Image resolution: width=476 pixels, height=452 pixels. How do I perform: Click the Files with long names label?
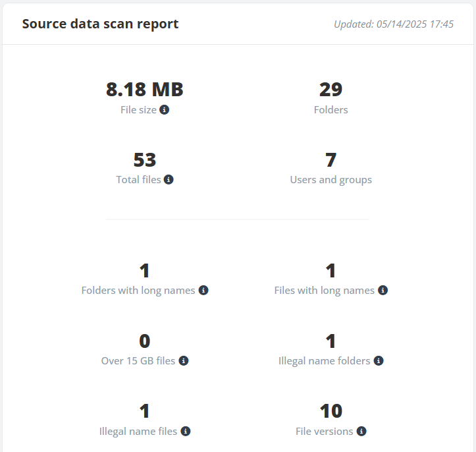pyautogui.click(x=324, y=291)
